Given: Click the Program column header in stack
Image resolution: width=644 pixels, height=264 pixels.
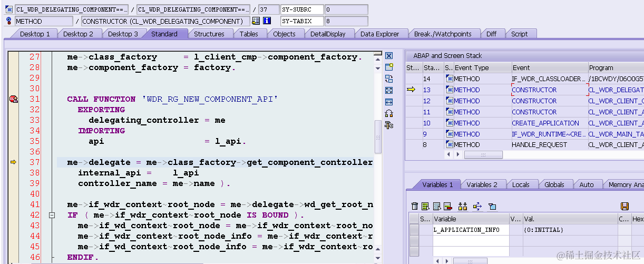Looking at the screenshot, I should 616,67.
